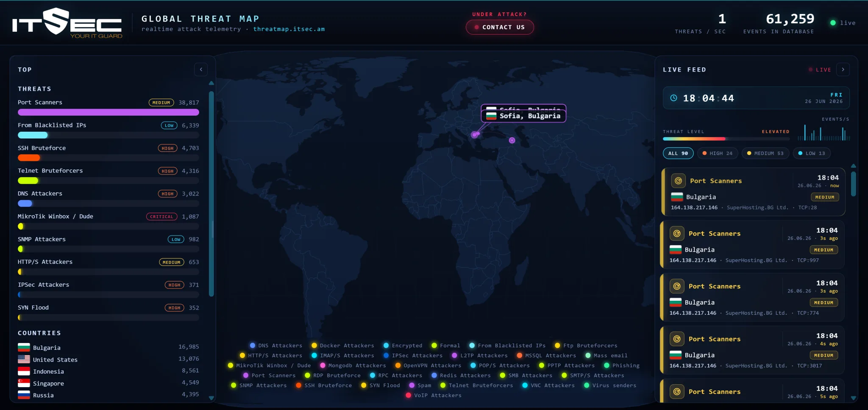Click the Top panel scrollbar
The image size is (868, 410).
(211, 194)
